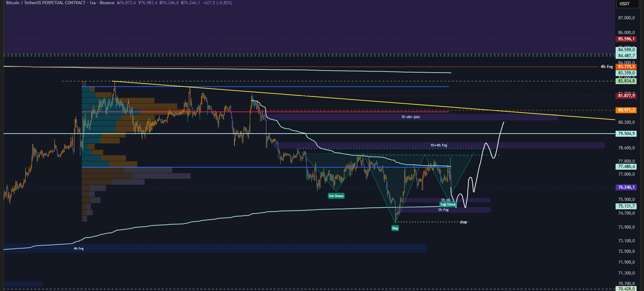Viewport: 644px width, 291px height.
Task: Select the red 81.877,9 price label
Action: click(x=626, y=96)
